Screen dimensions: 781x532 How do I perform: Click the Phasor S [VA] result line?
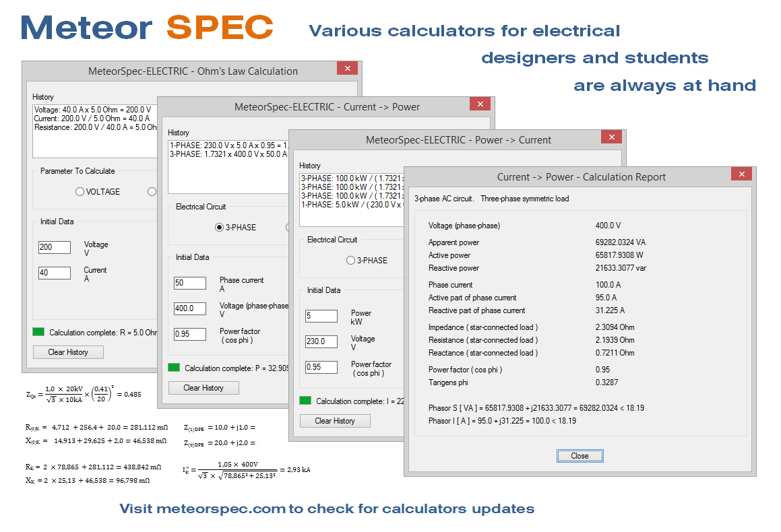click(x=536, y=408)
